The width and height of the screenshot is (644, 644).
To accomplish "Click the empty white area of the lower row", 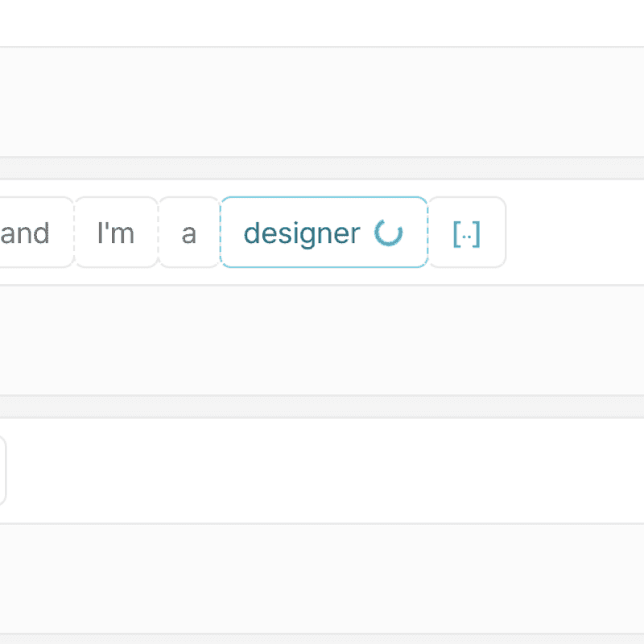I will pyautogui.click(x=322, y=470).
